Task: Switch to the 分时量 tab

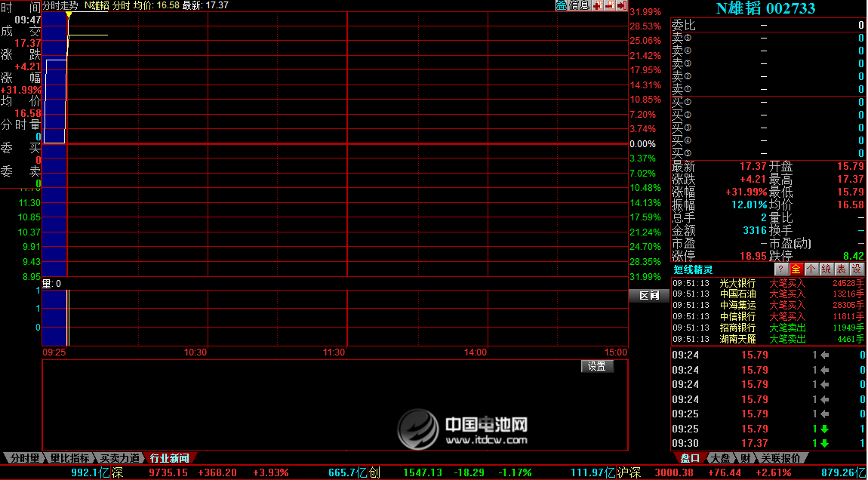Action: 23,458
